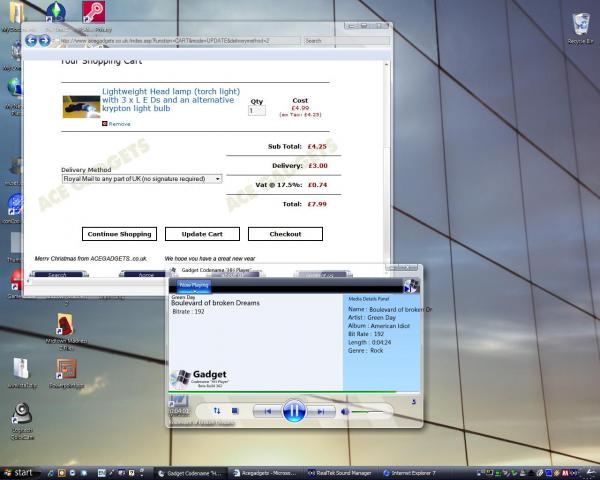This screenshot has height=480, width=600.
Task: Pause playback with the blue pause button
Action: (x=294, y=411)
